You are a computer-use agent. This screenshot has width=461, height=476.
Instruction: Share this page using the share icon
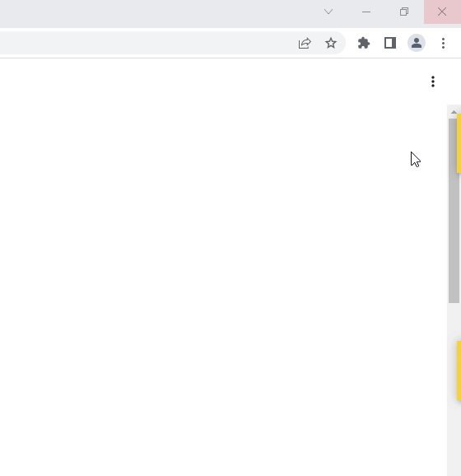tap(305, 43)
